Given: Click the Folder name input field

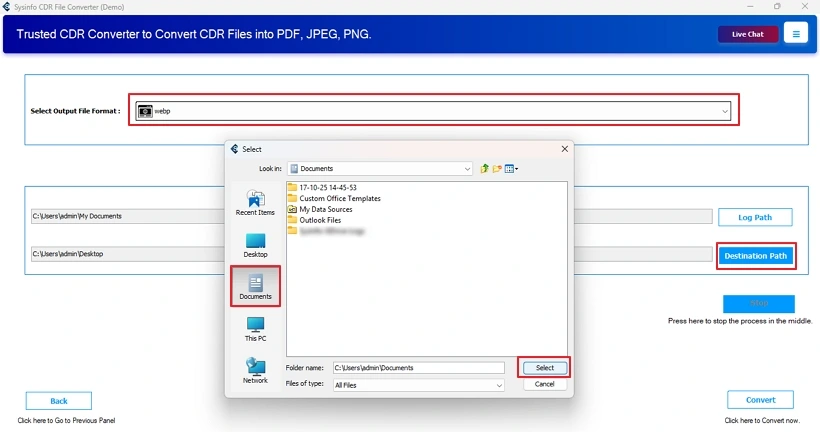Looking at the screenshot, I should (418, 368).
